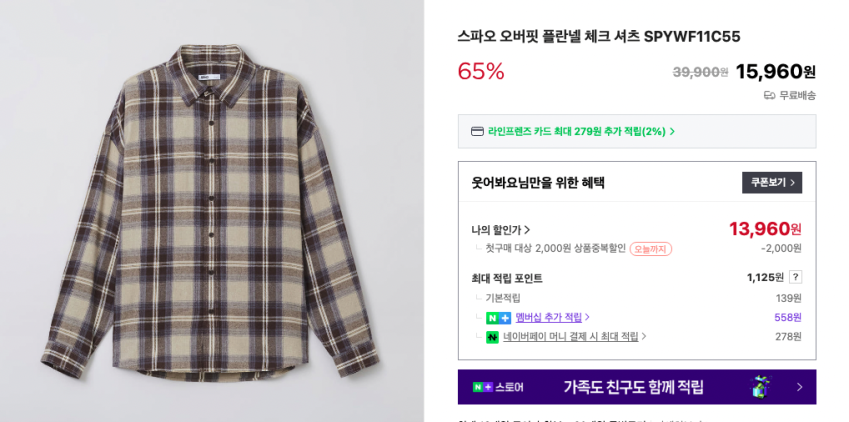Click the product title 스파오 오버핏 플란넬 체크 셔츠
Screen dimensions: 849x422
point(598,36)
